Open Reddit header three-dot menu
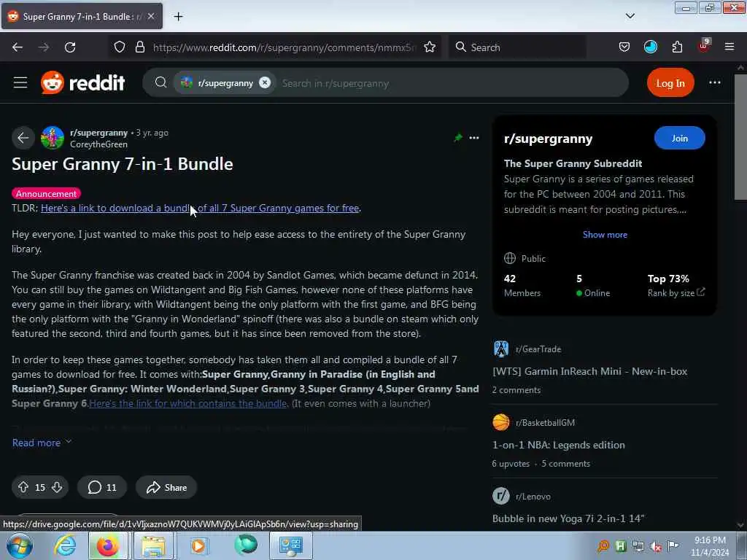This screenshot has width=747, height=560. coord(715,83)
